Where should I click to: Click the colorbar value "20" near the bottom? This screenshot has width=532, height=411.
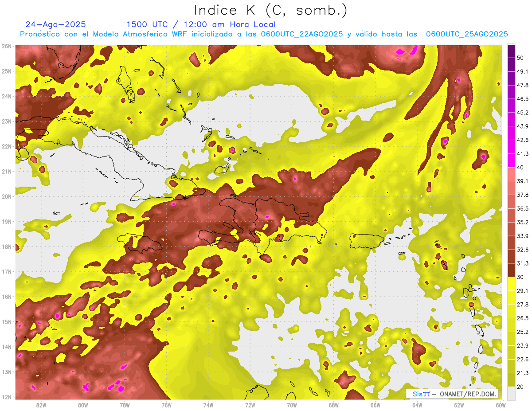pyautogui.click(x=520, y=387)
